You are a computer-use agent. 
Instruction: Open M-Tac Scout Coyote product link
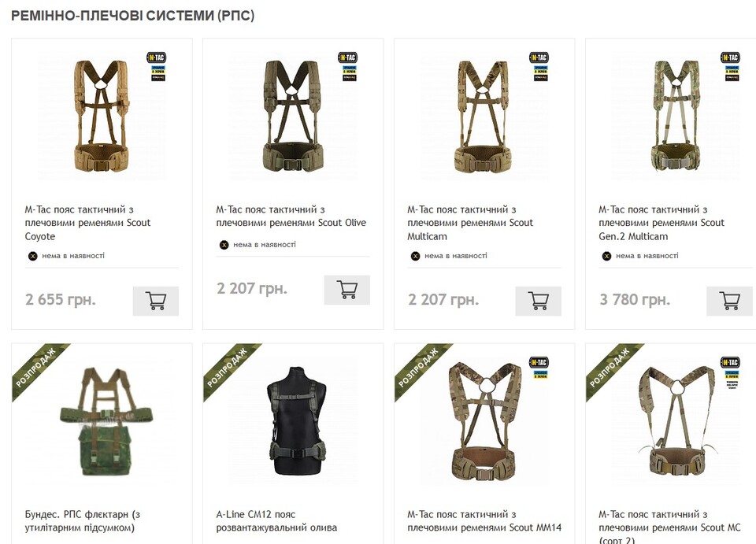(x=87, y=223)
